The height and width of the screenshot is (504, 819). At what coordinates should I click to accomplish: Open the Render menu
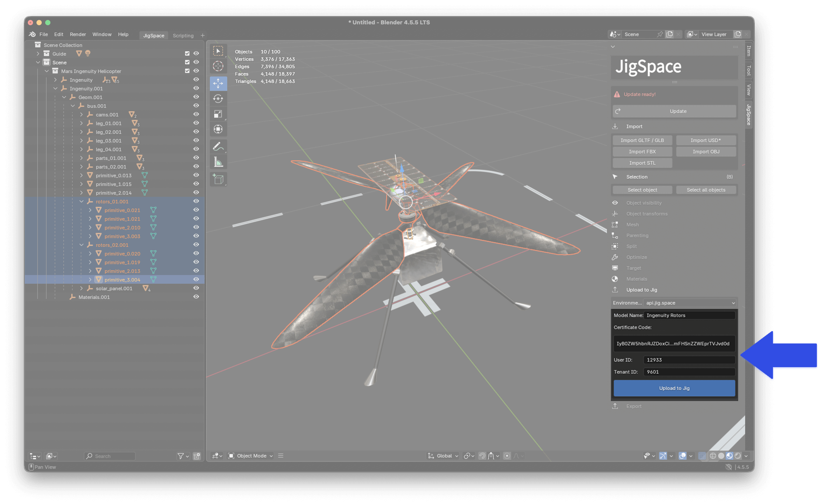pyautogui.click(x=78, y=34)
